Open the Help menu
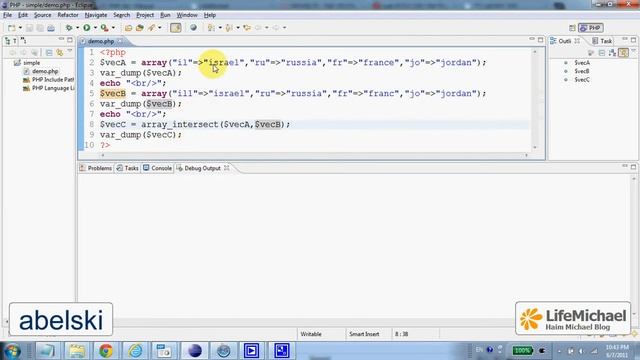The width and height of the screenshot is (640, 360). point(210,15)
